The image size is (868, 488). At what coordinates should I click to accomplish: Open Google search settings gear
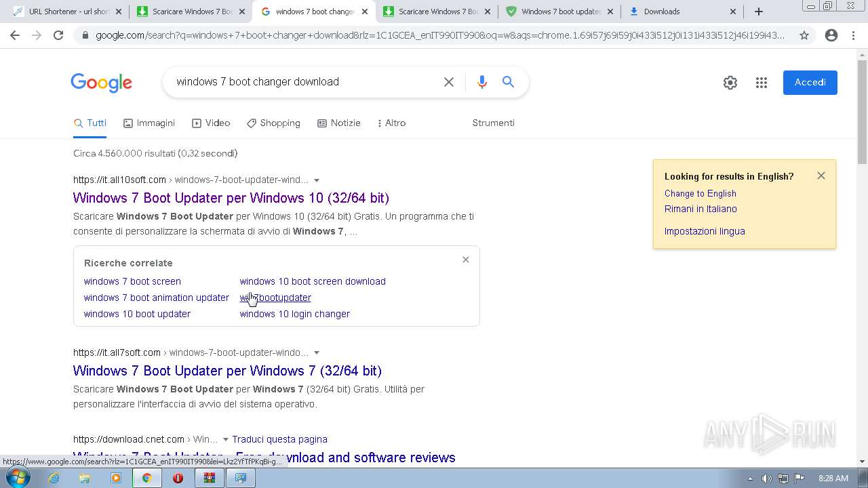coord(730,83)
